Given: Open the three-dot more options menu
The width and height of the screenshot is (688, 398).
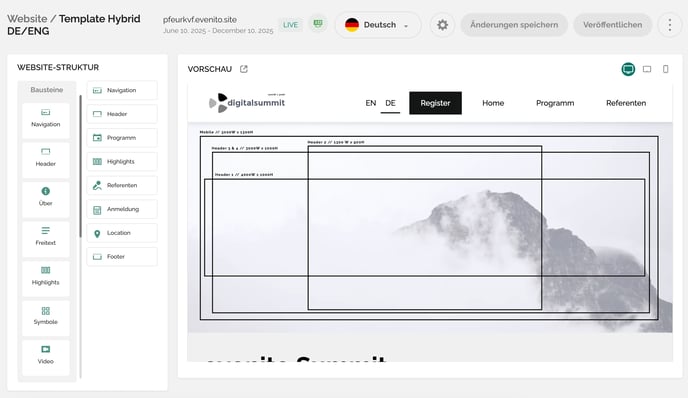Looking at the screenshot, I should [670, 25].
